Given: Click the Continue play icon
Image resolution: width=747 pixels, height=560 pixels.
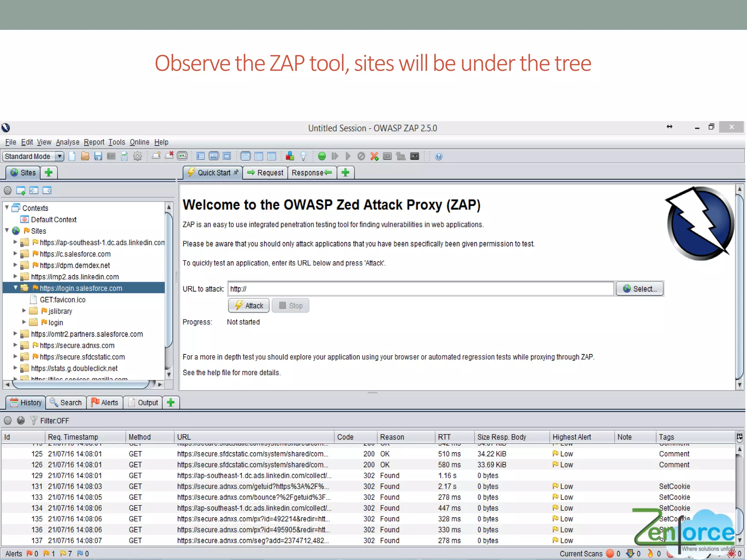Looking at the screenshot, I should [x=348, y=156].
